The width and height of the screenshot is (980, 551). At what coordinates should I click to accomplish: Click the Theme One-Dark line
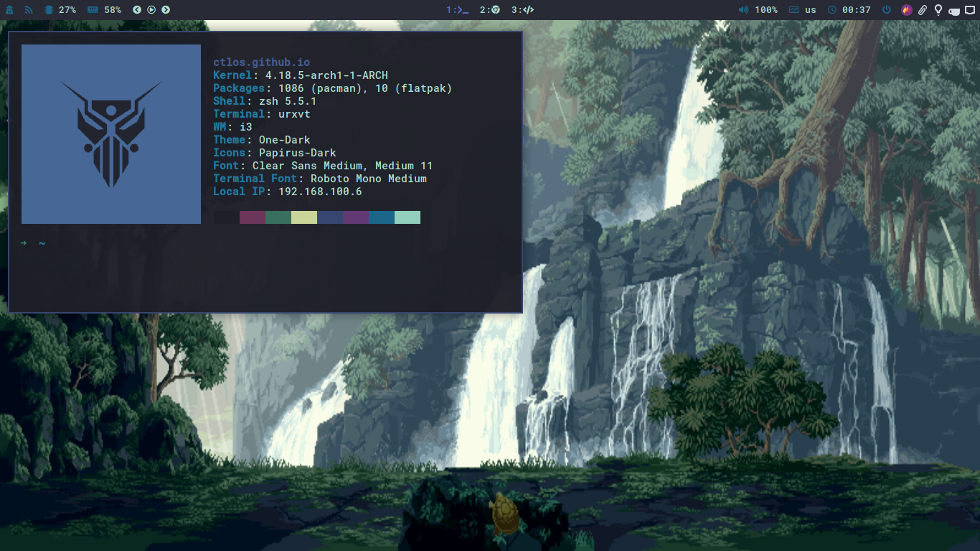[262, 140]
